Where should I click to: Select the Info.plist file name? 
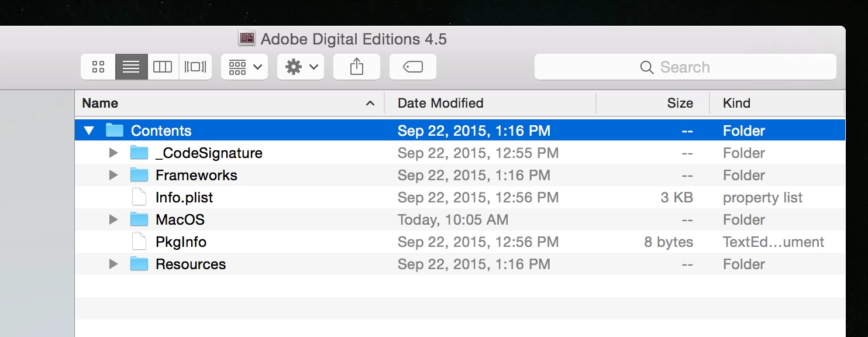tap(184, 198)
